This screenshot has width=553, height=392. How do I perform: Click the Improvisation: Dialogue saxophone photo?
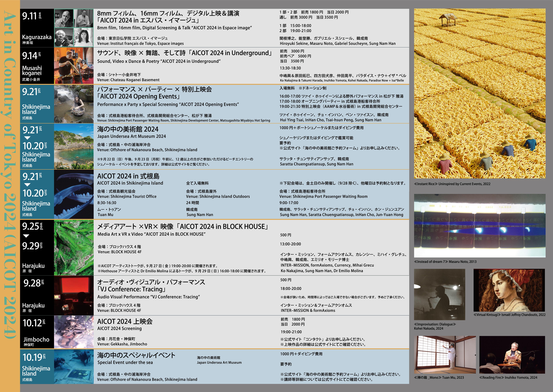(439, 294)
